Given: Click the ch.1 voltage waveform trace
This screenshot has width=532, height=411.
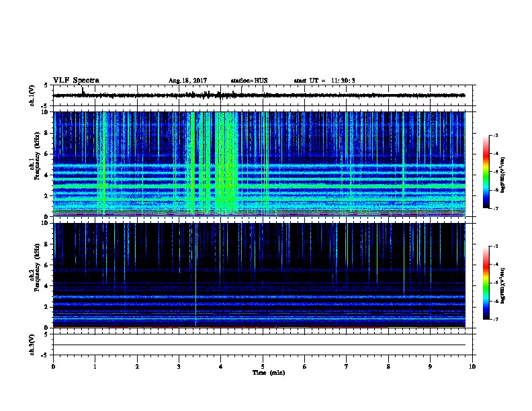Looking at the screenshot, I should 259,95.
